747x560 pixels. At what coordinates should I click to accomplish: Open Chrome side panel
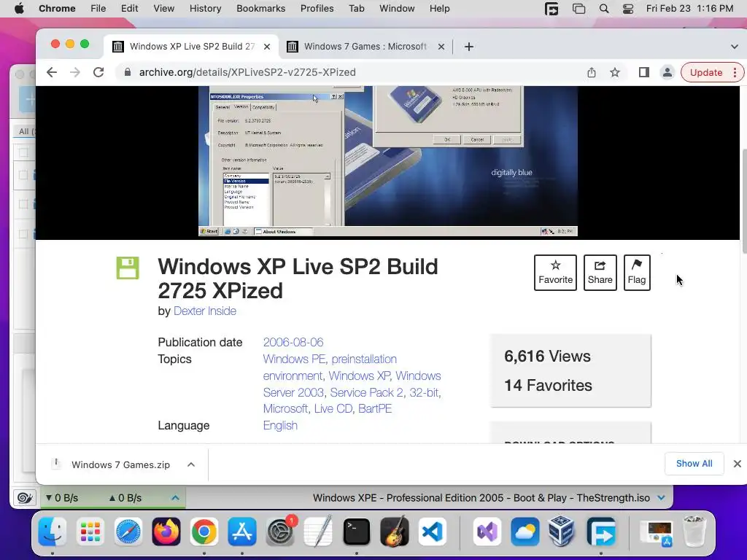[643, 72]
